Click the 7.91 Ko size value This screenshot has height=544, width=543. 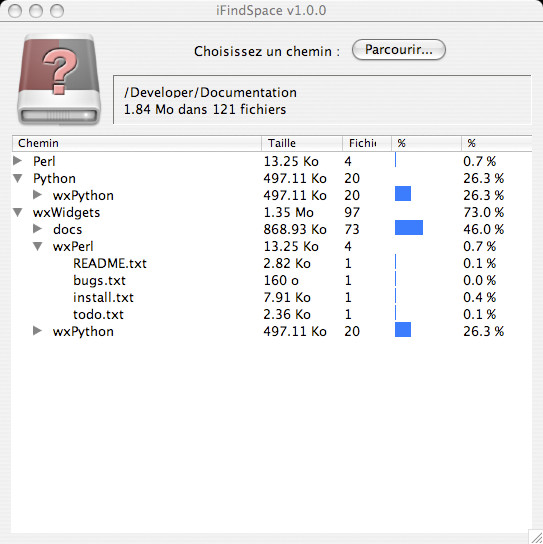click(287, 297)
